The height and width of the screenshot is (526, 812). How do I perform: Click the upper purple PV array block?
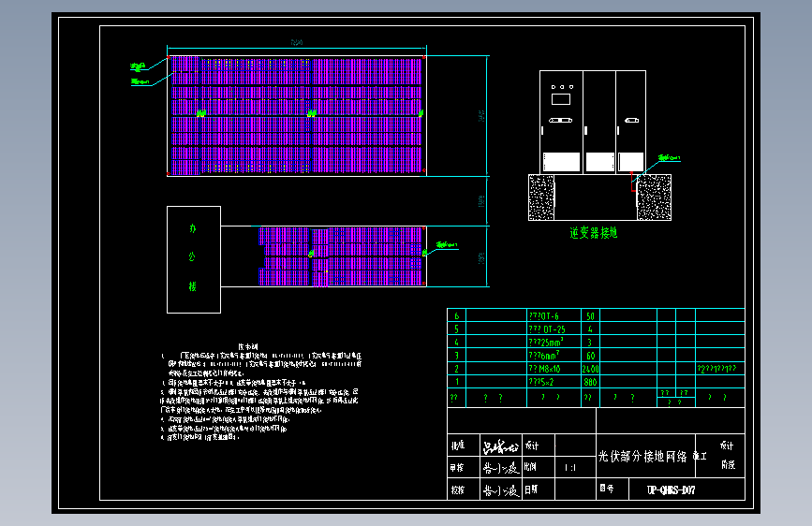(x=296, y=115)
